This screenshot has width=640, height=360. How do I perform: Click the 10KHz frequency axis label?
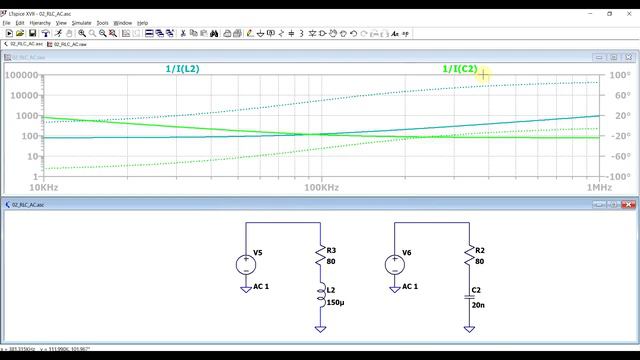44,187
